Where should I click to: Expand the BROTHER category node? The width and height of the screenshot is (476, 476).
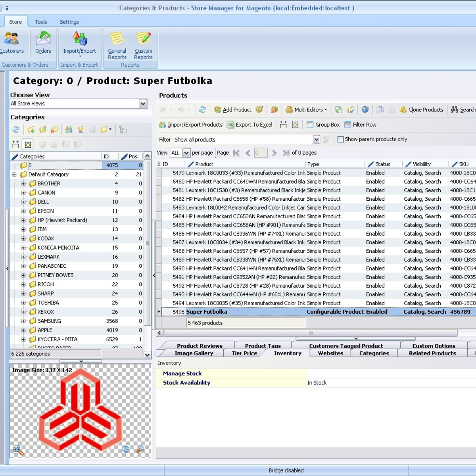click(23, 184)
